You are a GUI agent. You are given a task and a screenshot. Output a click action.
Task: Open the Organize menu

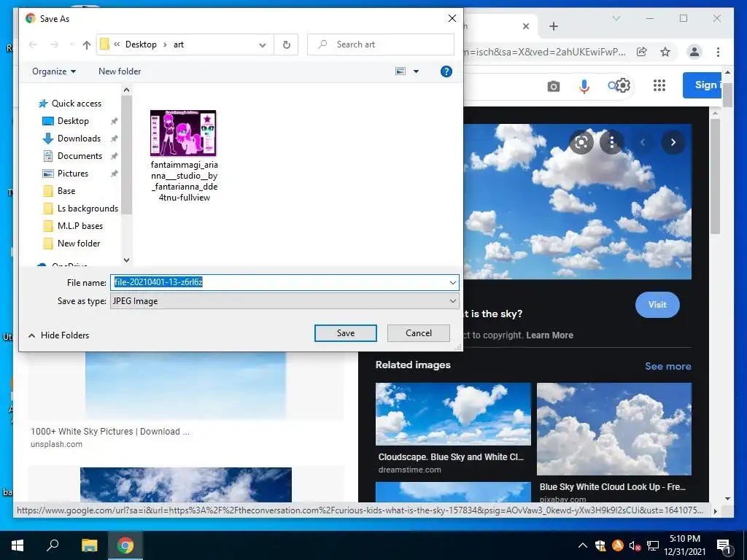coord(54,71)
